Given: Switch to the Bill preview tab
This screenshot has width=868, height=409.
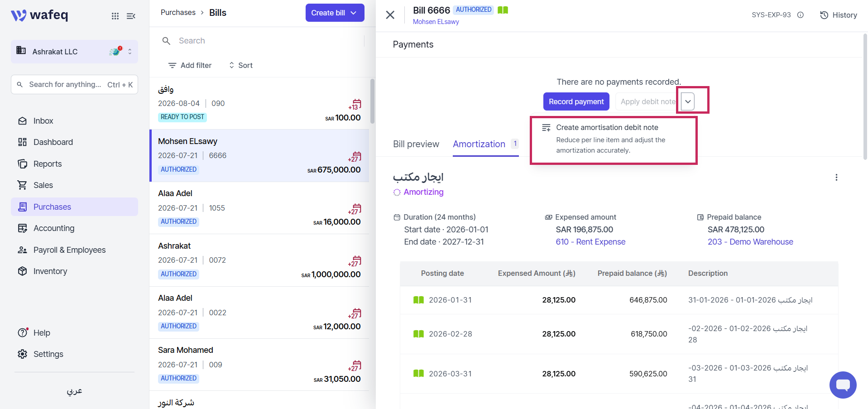Looking at the screenshot, I should pyautogui.click(x=416, y=144).
